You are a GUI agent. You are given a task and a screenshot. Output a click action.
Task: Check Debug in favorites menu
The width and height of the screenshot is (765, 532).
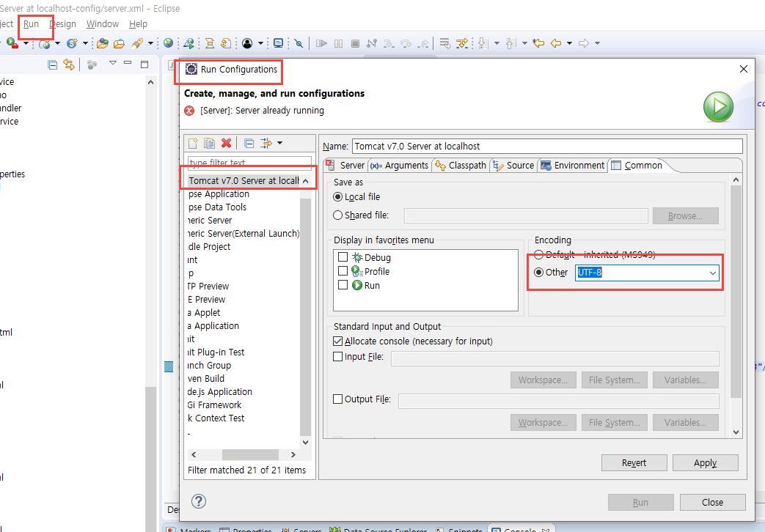[x=343, y=257]
